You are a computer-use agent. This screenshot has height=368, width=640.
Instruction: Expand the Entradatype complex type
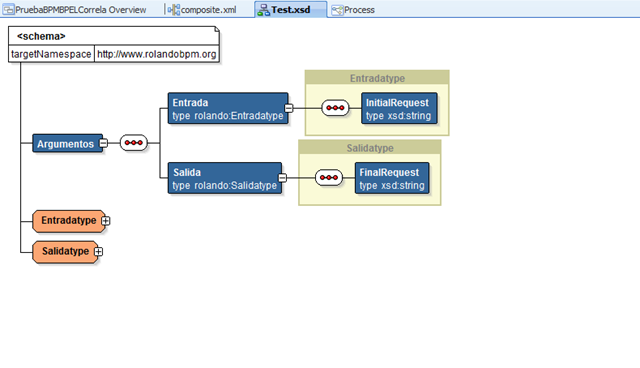pyautogui.click(x=106, y=221)
